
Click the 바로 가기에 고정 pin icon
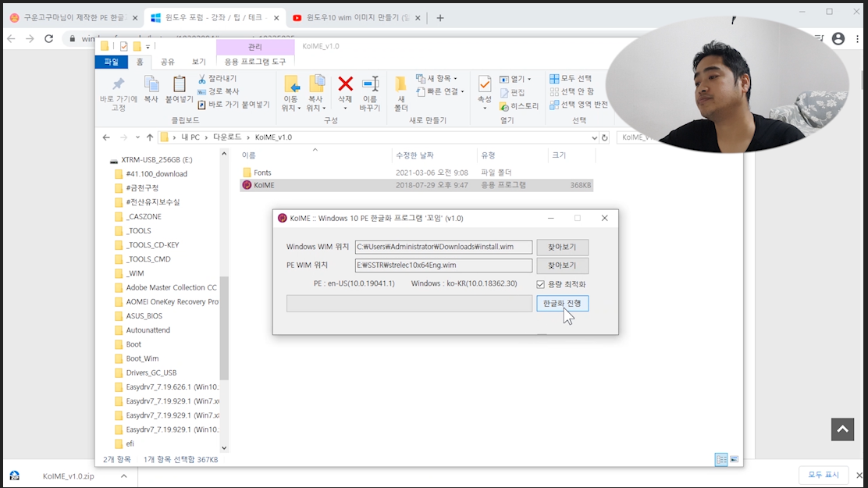(x=119, y=84)
